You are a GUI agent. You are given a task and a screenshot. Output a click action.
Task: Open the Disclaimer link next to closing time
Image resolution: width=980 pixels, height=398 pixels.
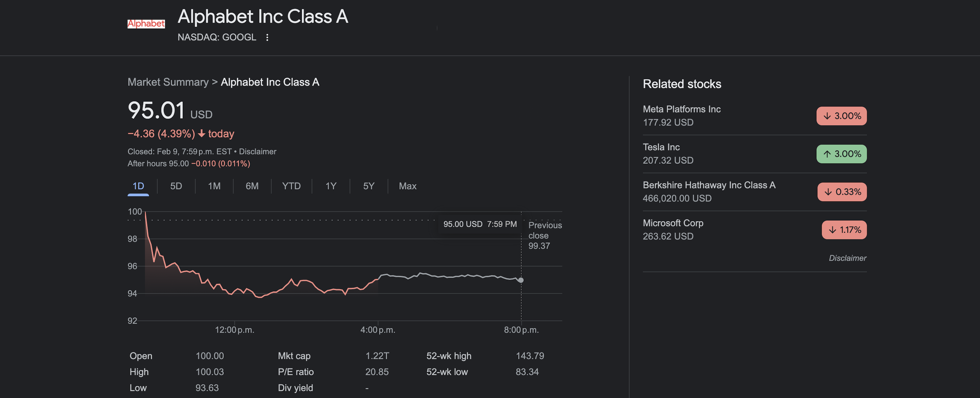(258, 152)
